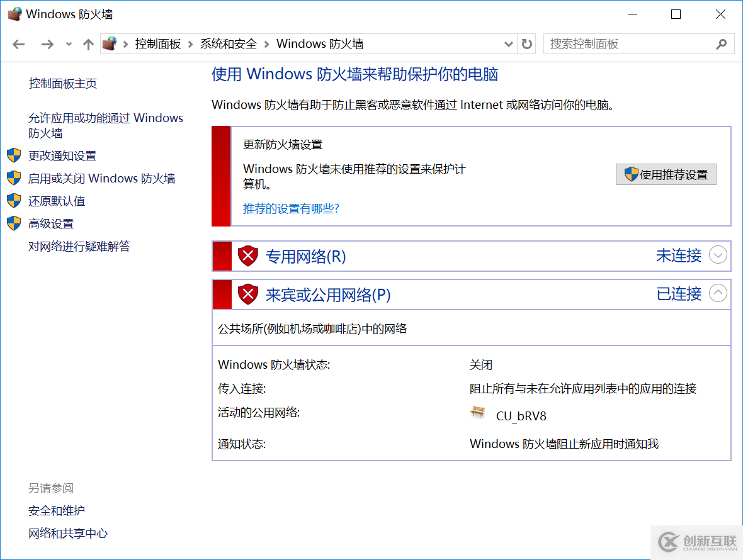This screenshot has height=560, width=743.
Task: Click the firewall icon in the address bar
Action: (110, 43)
